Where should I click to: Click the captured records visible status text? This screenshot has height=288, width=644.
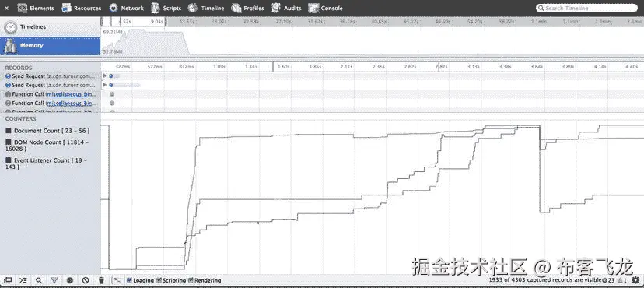point(545,280)
